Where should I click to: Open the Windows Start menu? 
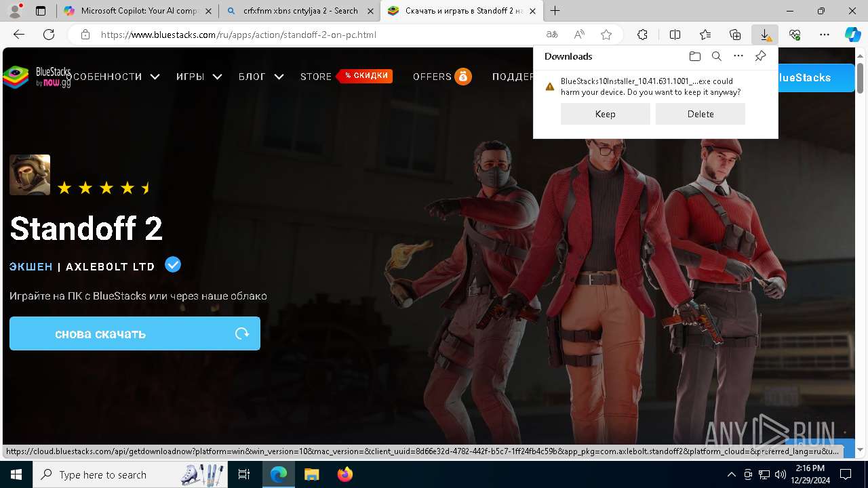pyautogui.click(x=16, y=474)
